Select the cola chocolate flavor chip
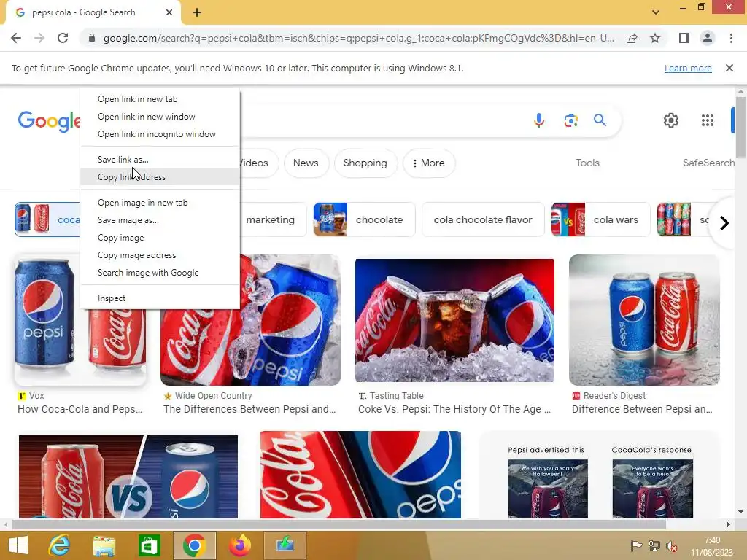Viewport: 747px width, 560px height. pos(483,219)
